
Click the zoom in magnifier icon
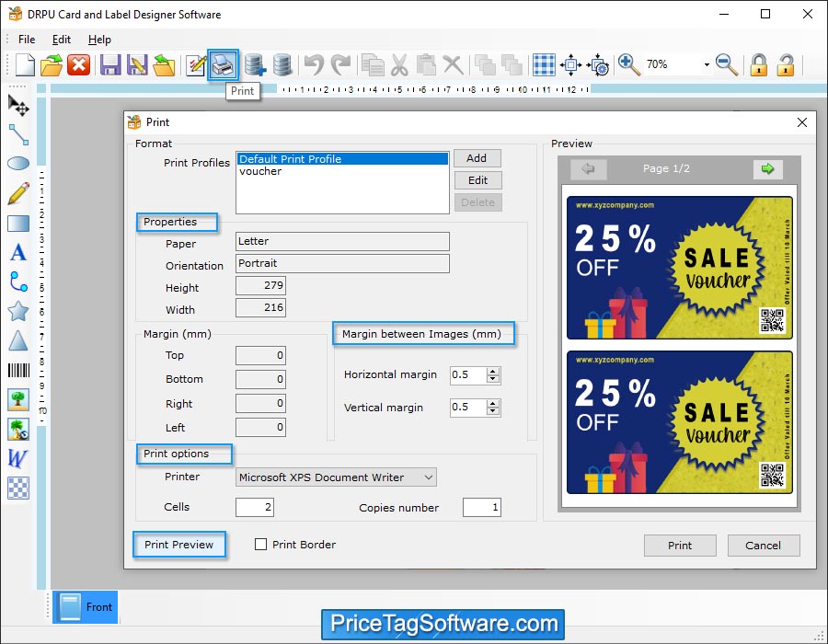click(629, 64)
